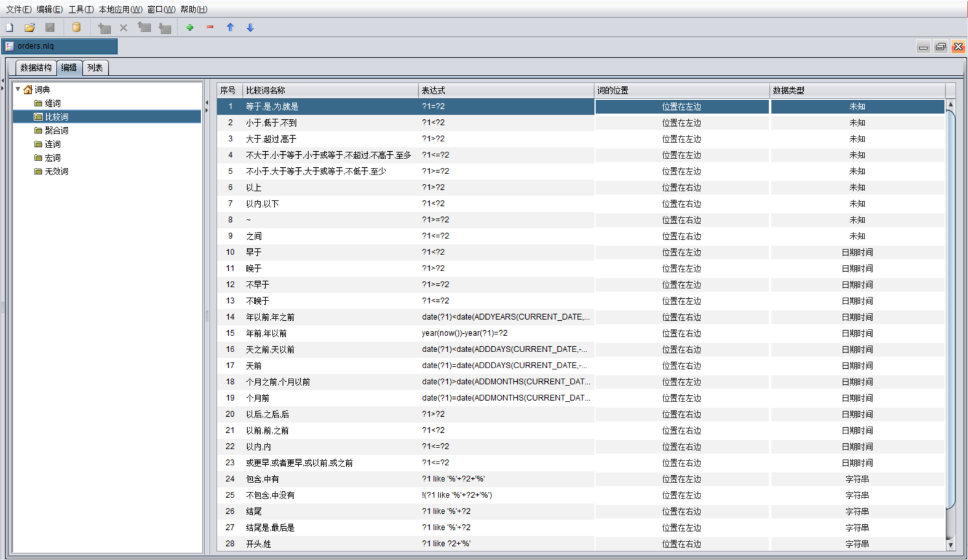Collapse the 词典 tree root node
The image size is (968, 560).
tap(18, 90)
